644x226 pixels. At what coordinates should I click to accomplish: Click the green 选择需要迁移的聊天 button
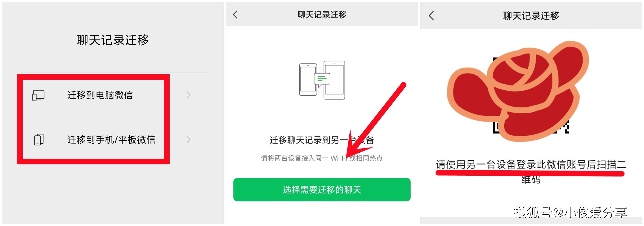[x=322, y=190]
